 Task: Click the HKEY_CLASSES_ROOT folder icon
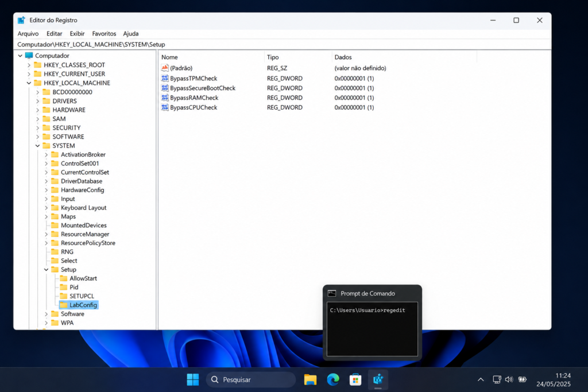click(37, 65)
